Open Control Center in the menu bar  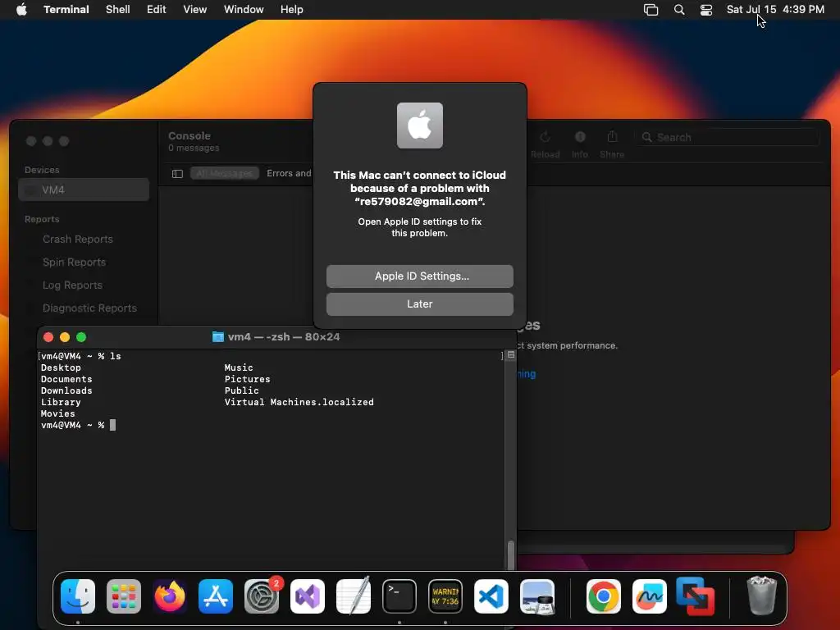pos(706,10)
